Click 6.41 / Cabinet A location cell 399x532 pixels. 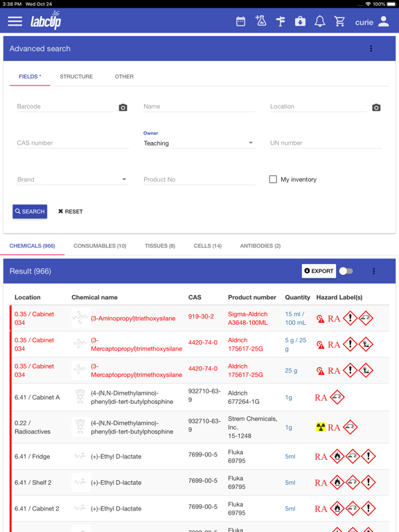tap(37, 398)
